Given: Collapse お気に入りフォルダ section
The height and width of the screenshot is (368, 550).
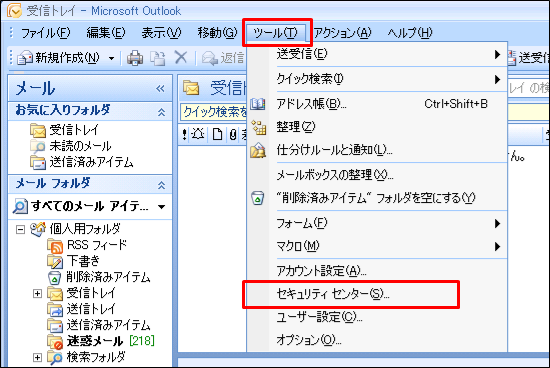Looking at the screenshot, I should [x=161, y=112].
